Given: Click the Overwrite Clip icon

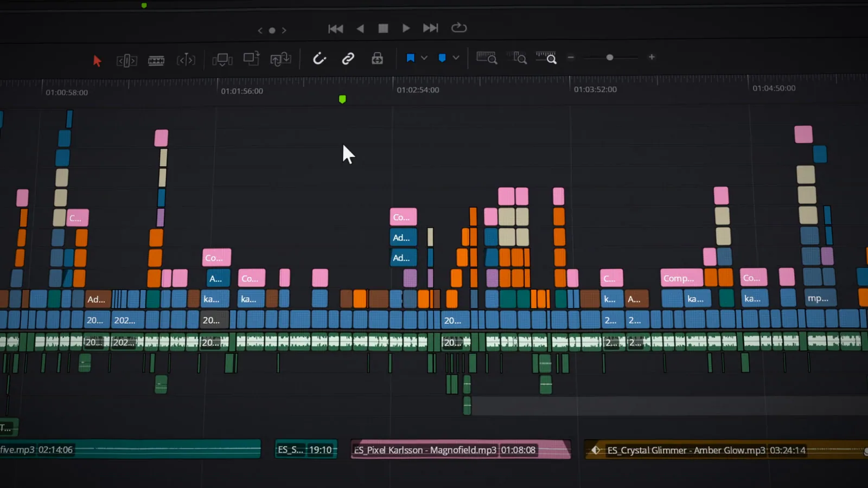Looking at the screenshot, I should tap(251, 58).
